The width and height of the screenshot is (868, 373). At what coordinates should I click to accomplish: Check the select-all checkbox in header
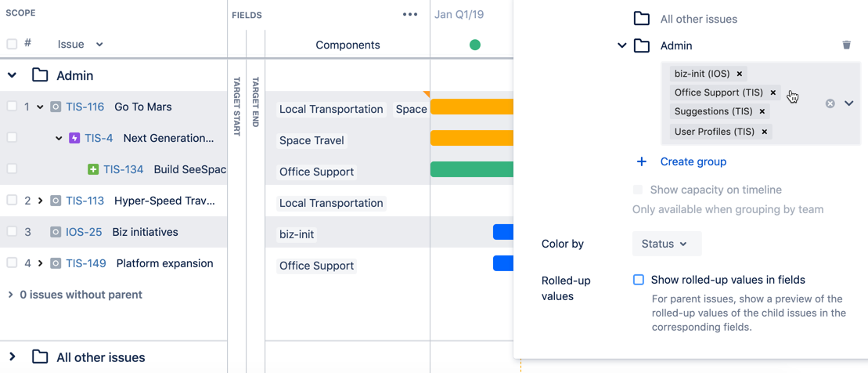pos(12,44)
